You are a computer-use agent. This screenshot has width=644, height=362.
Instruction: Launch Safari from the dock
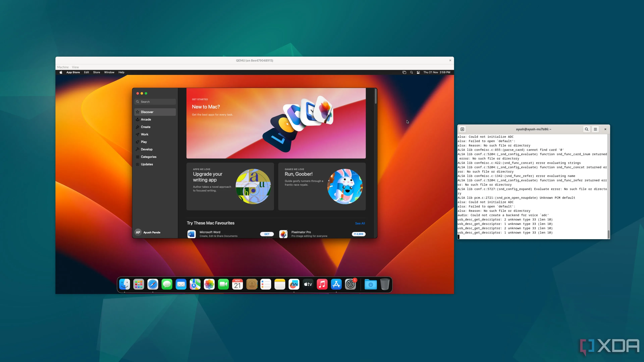tap(153, 284)
